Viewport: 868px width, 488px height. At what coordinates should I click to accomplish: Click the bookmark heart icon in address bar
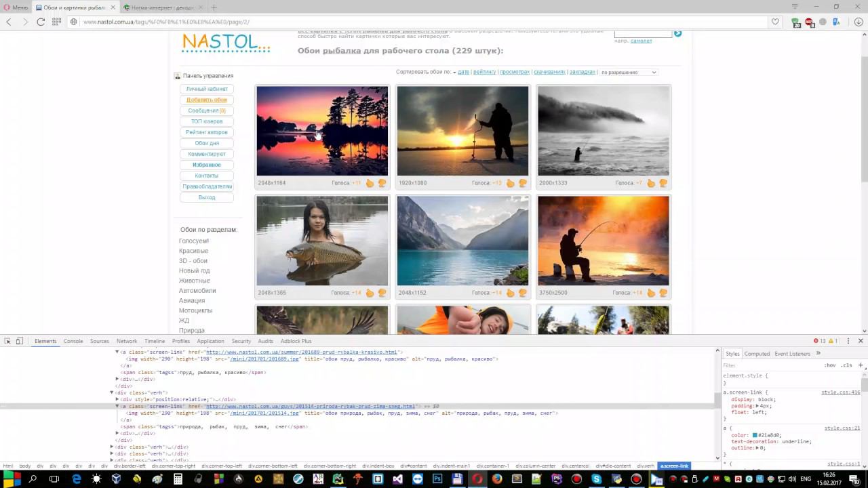point(775,22)
